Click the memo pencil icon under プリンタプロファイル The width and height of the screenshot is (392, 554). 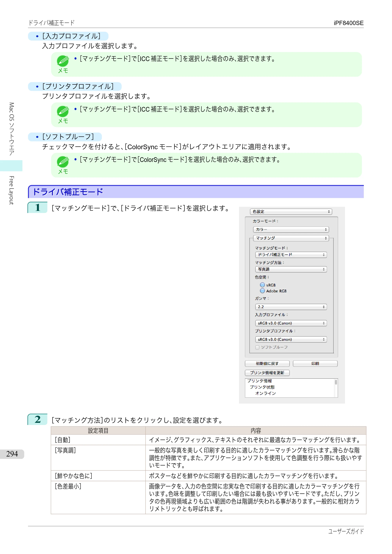coord(63,111)
